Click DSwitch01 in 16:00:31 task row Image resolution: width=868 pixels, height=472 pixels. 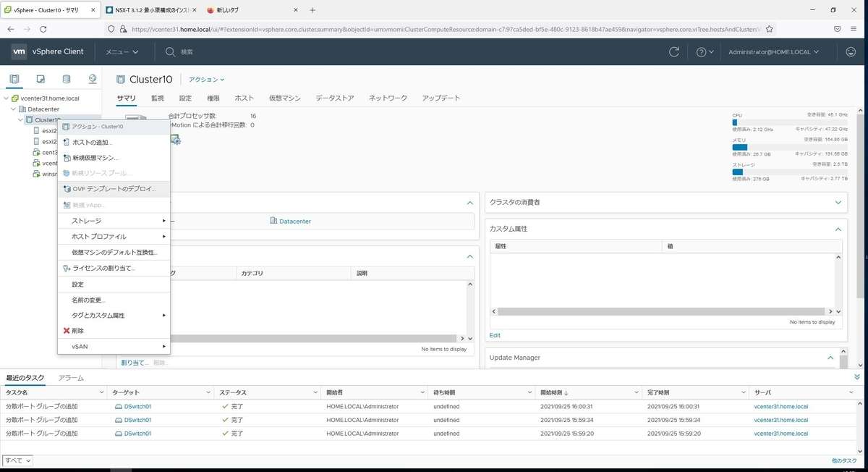[x=137, y=407]
